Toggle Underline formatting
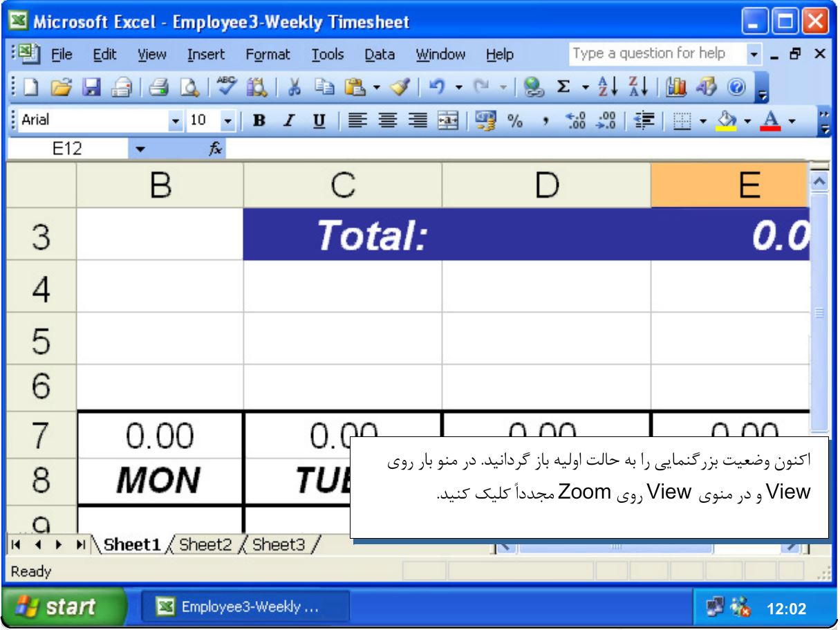The height and width of the screenshot is (630, 840). point(320,120)
